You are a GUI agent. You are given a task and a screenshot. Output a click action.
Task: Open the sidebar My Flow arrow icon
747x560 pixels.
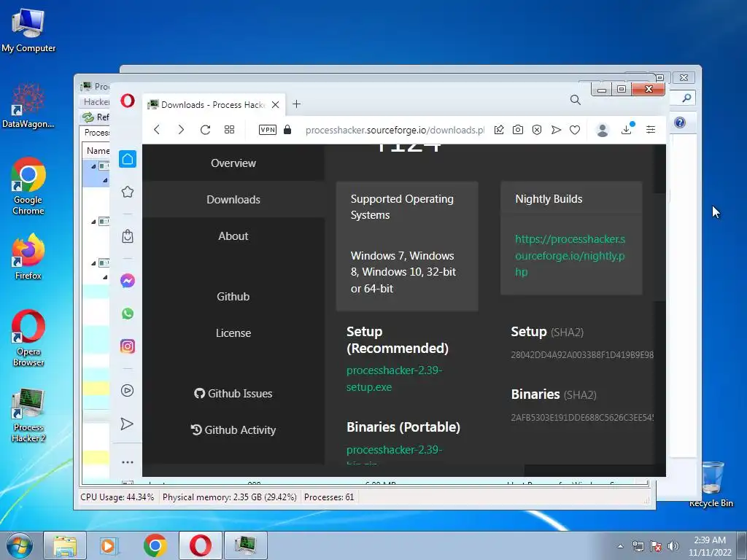pyautogui.click(x=127, y=424)
